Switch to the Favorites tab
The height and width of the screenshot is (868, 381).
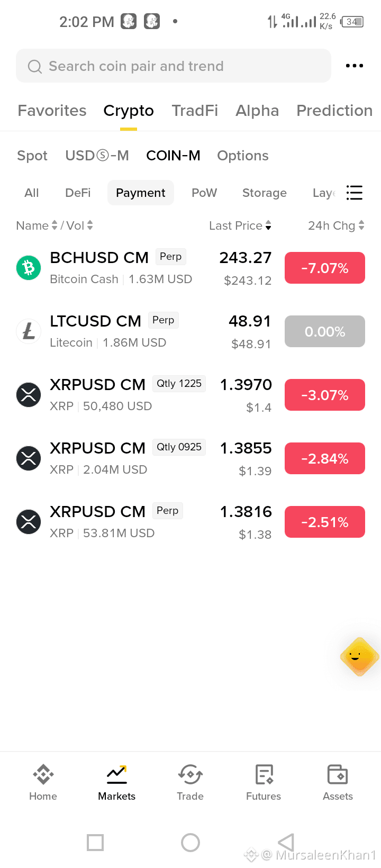tap(52, 110)
